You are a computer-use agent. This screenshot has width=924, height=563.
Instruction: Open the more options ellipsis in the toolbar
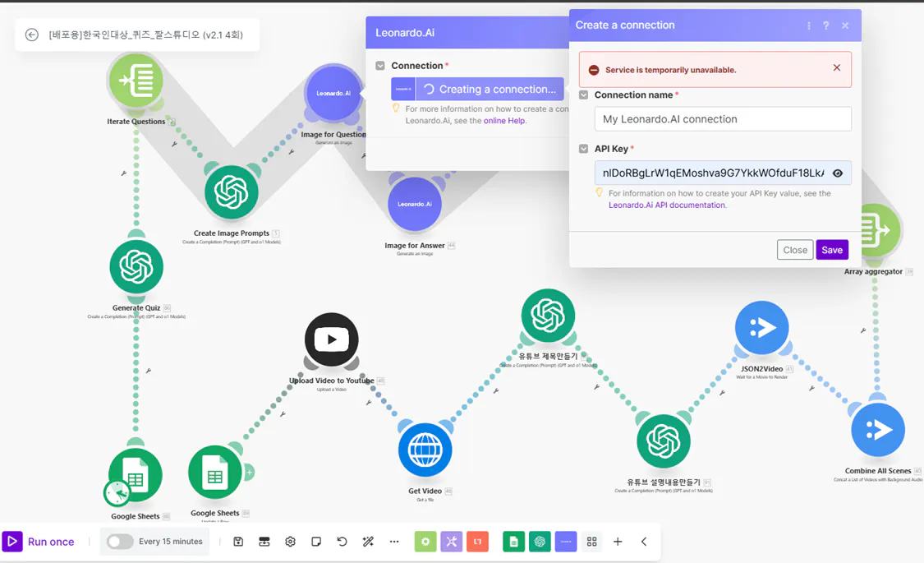[394, 541]
